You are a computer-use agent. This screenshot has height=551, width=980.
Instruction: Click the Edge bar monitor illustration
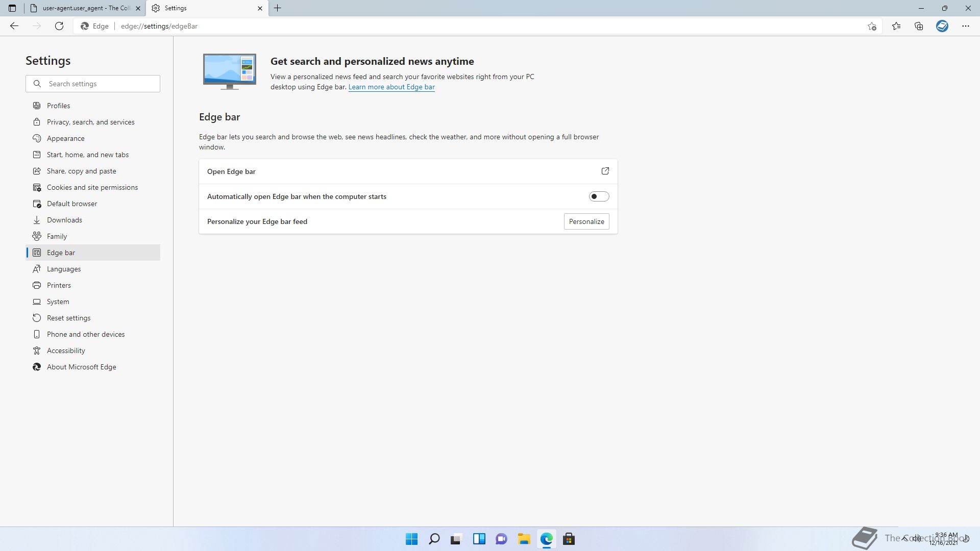pyautogui.click(x=230, y=71)
